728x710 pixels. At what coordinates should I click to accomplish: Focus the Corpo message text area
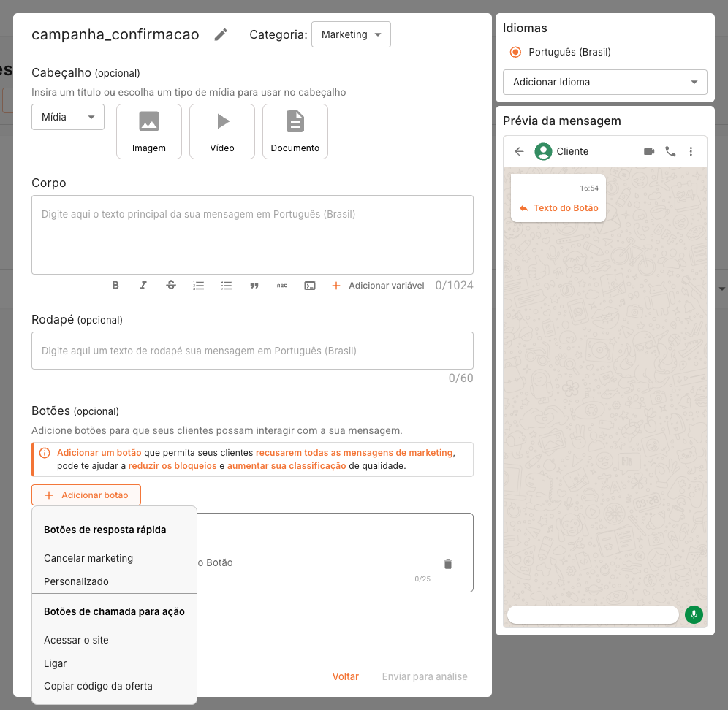[253, 234]
